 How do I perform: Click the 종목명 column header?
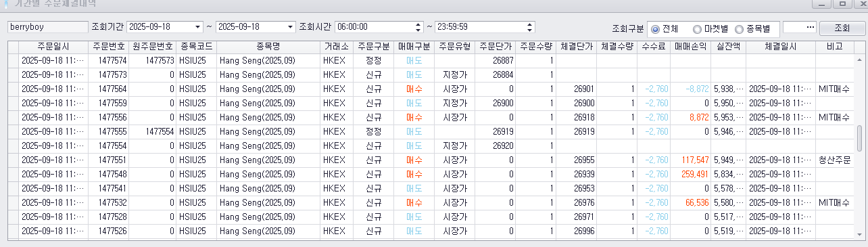click(268, 47)
